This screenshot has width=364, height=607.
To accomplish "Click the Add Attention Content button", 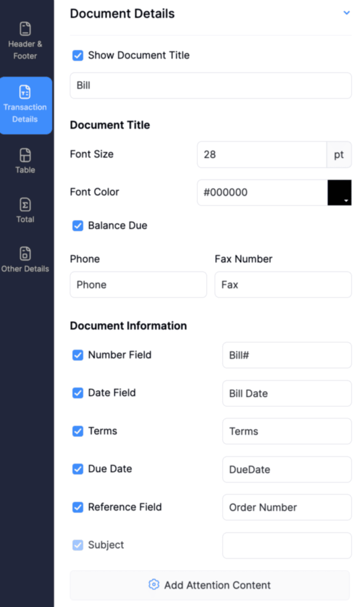I will coord(211,585).
